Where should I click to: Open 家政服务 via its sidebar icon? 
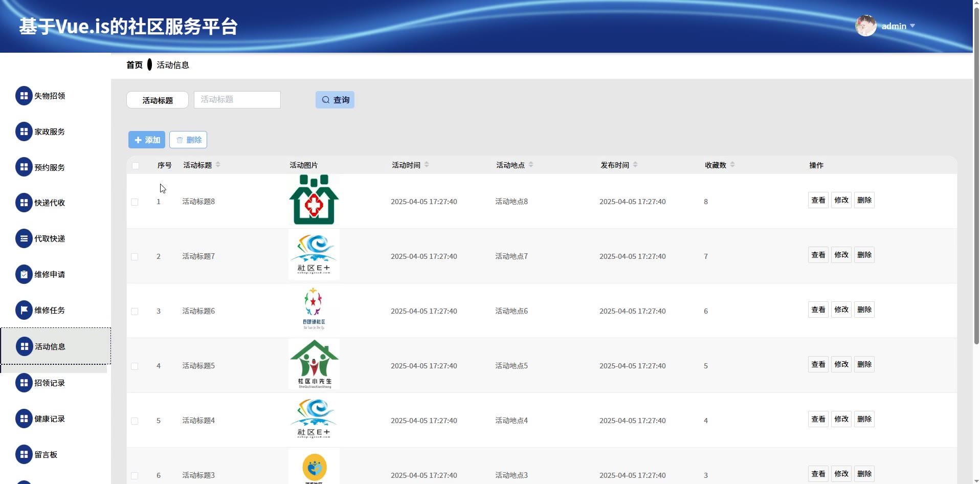pyautogui.click(x=24, y=131)
